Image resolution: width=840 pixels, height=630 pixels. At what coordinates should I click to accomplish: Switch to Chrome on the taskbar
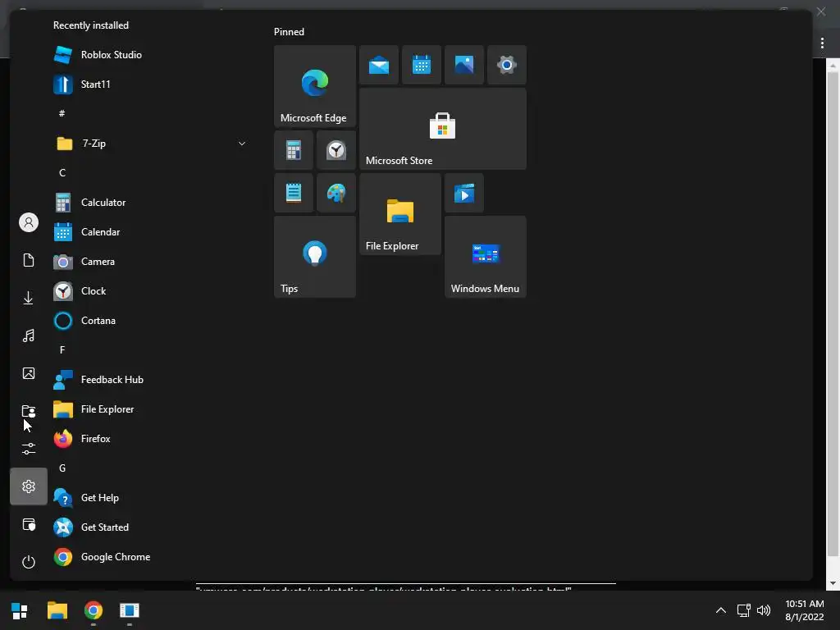(94, 610)
